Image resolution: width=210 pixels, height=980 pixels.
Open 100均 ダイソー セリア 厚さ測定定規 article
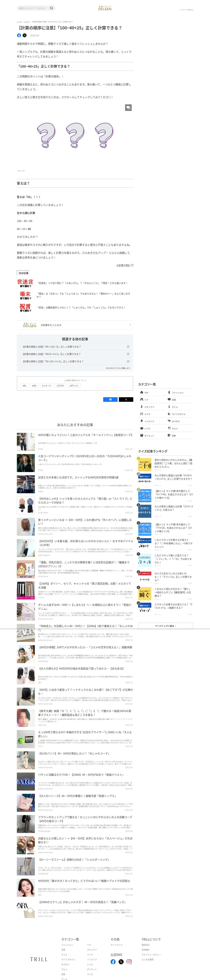[x=75, y=590]
